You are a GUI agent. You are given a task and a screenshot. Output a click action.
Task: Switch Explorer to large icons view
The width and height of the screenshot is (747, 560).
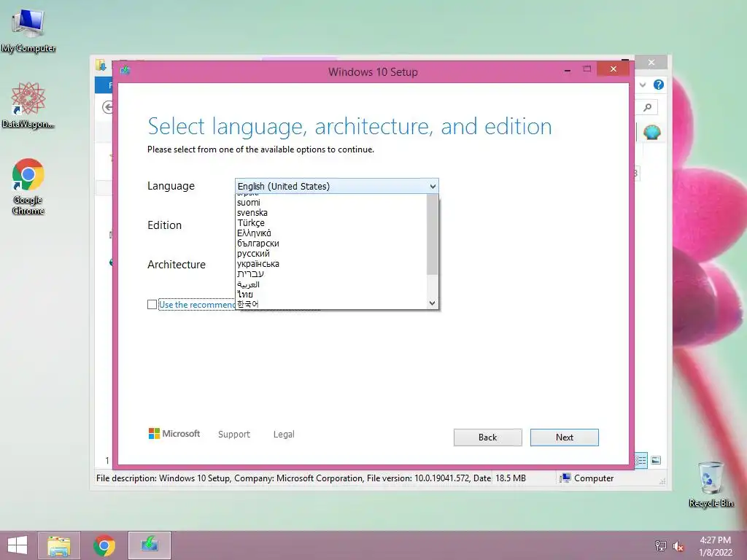pyautogui.click(x=656, y=460)
